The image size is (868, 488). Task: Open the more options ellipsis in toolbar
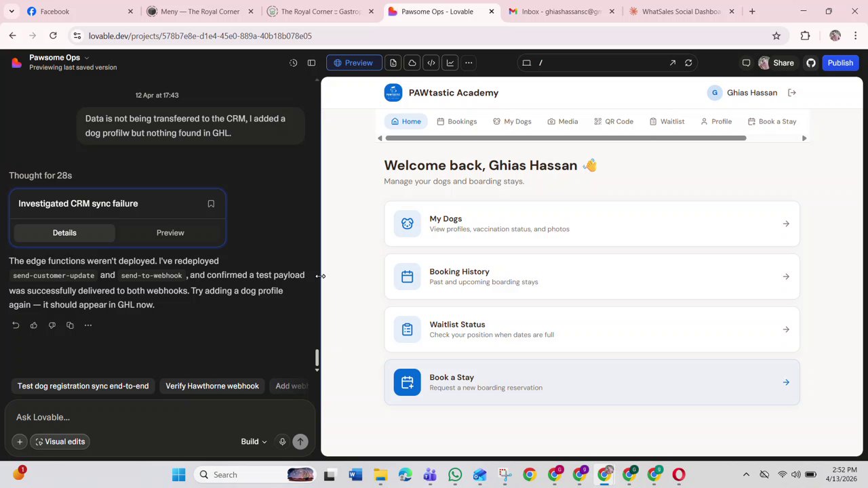469,63
